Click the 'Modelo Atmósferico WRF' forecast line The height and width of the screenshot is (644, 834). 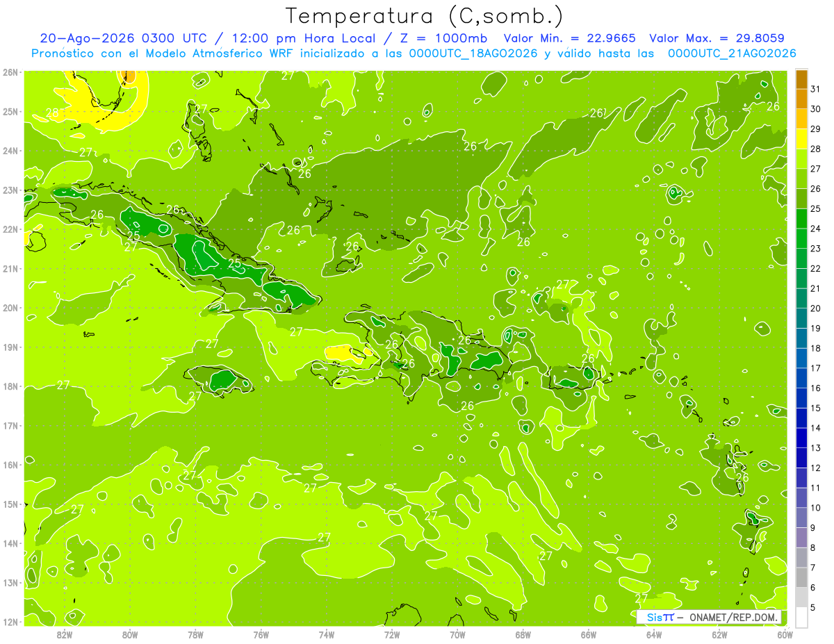[414, 53]
